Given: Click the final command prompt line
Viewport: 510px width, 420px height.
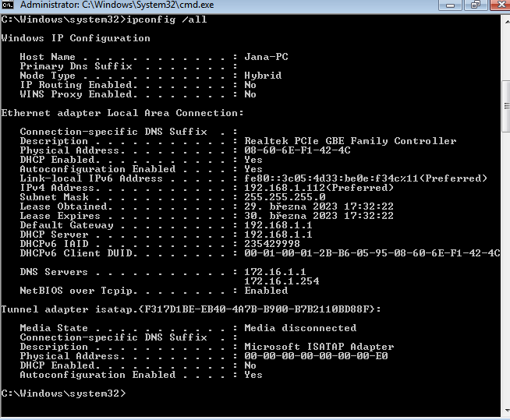Looking at the screenshot, I should 64,394.
